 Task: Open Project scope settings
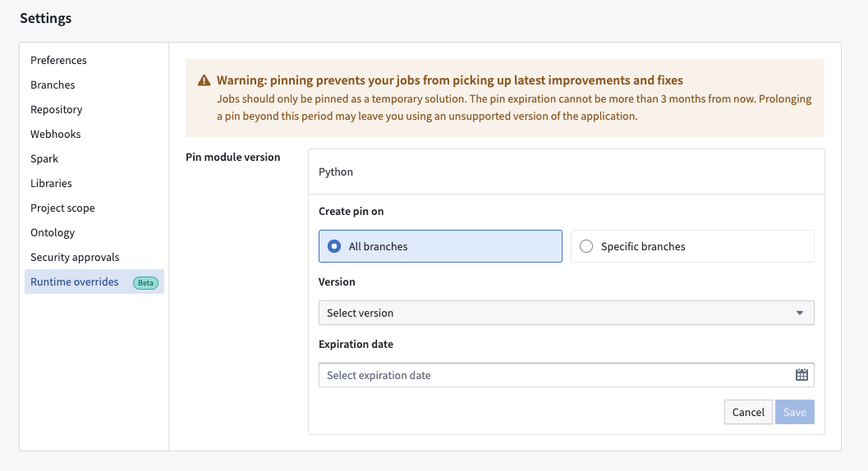(62, 208)
